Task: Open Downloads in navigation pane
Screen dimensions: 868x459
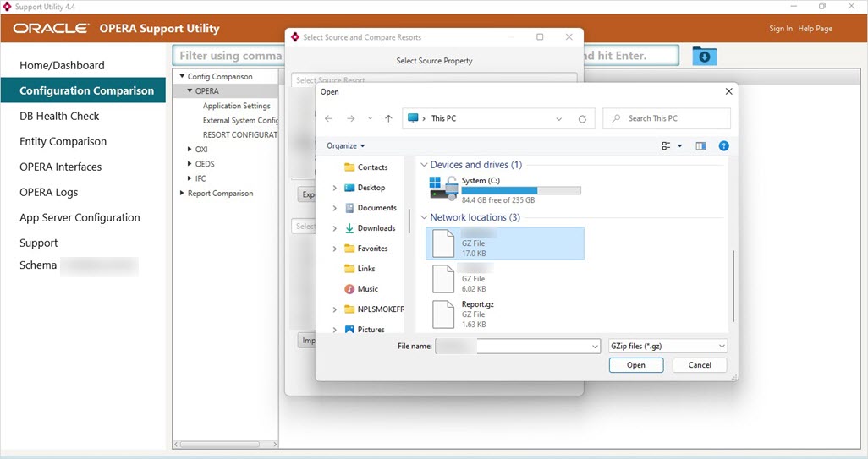Action: (370, 228)
